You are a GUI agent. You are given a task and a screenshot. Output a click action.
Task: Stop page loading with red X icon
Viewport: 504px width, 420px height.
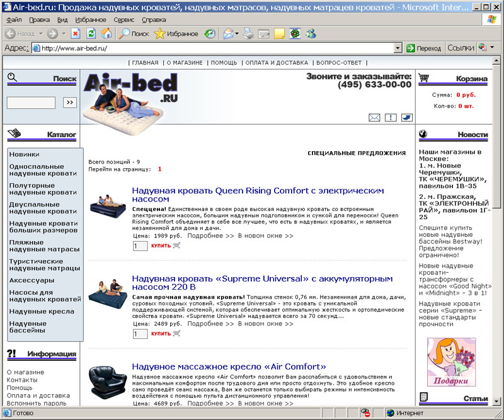[x=76, y=33]
